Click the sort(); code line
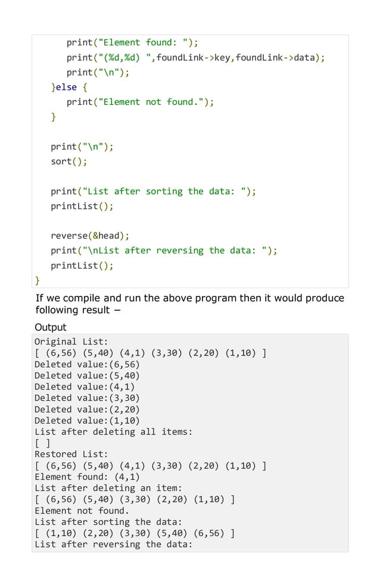Viewport: 380px width, 588px height. [x=69, y=162]
